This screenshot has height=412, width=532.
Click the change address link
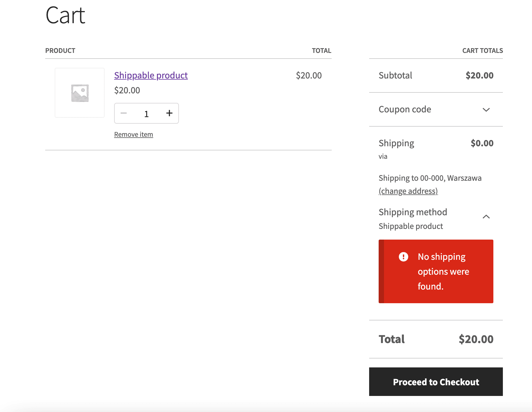click(x=408, y=191)
